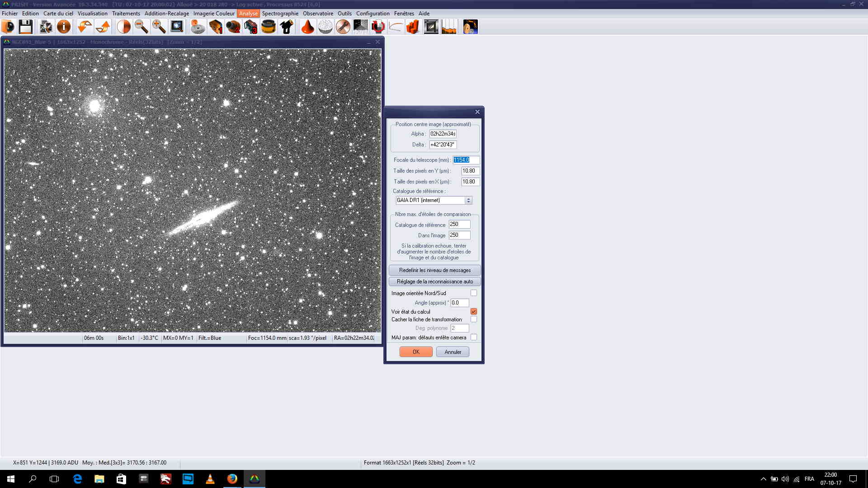Click the undo arrow toolbar icon
Screen dimensions: 868x488
click(x=84, y=27)
